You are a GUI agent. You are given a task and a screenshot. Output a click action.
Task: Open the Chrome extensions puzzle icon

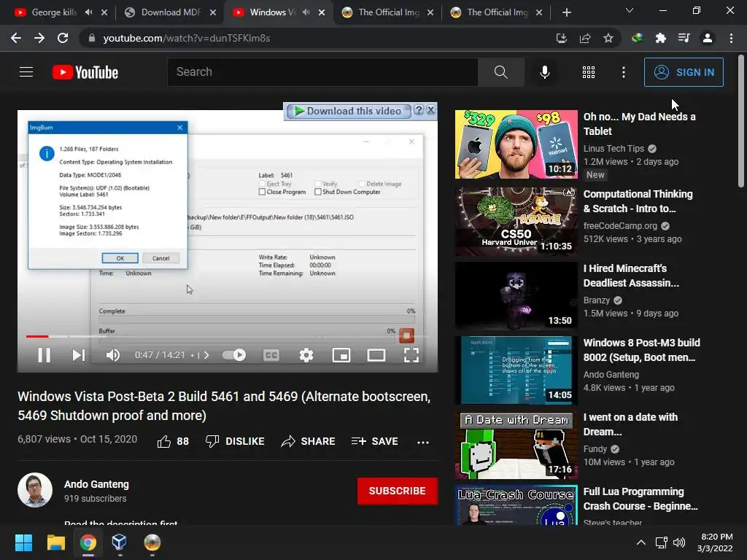click(661, 38)
